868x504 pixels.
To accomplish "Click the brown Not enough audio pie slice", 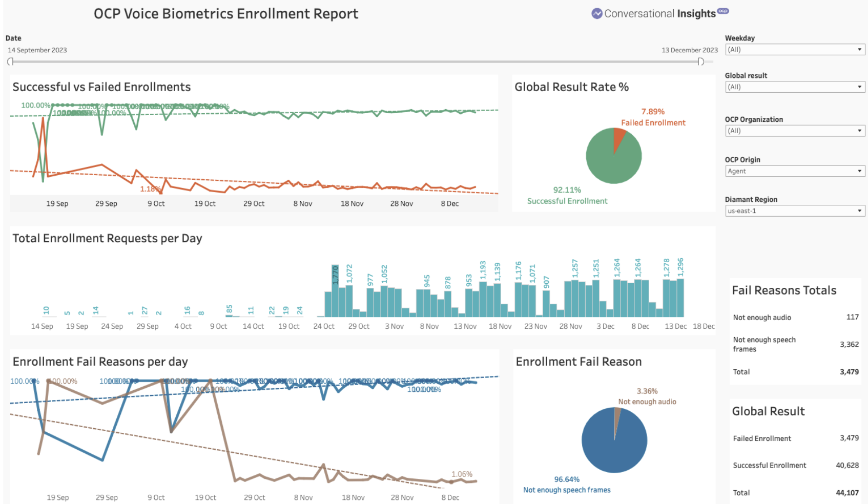I will pos(617,417).
